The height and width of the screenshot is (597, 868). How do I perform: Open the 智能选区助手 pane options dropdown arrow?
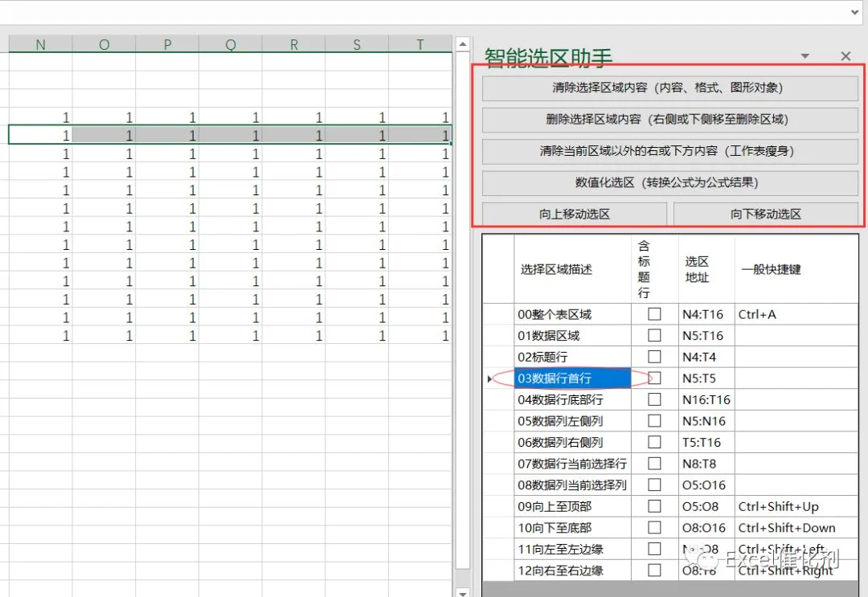tap(805, 56)
